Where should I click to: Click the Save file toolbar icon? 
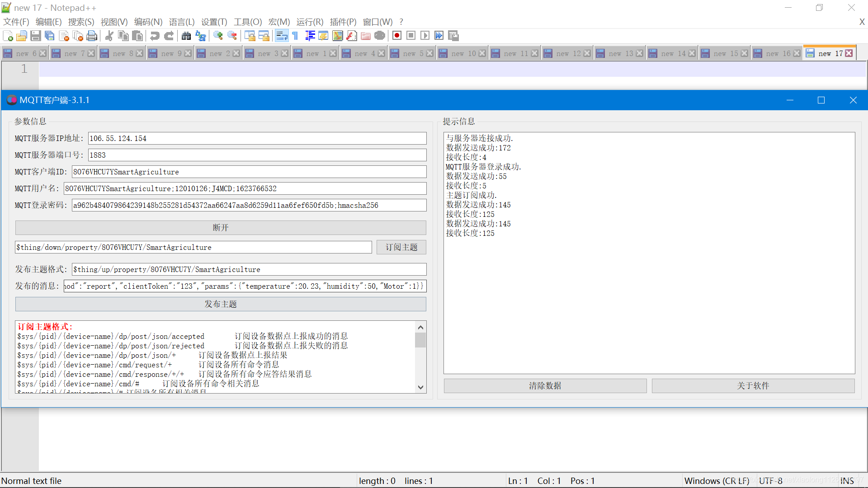point(36,36)
